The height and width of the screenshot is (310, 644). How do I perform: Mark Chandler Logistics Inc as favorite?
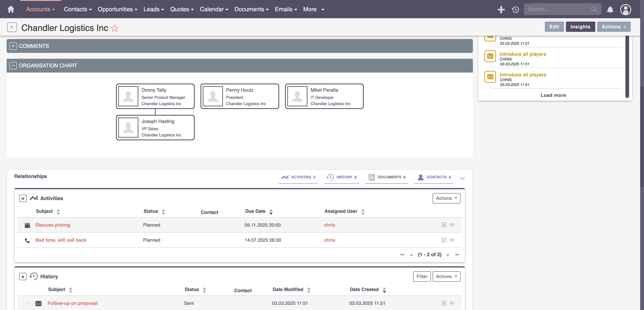[115, 28]
